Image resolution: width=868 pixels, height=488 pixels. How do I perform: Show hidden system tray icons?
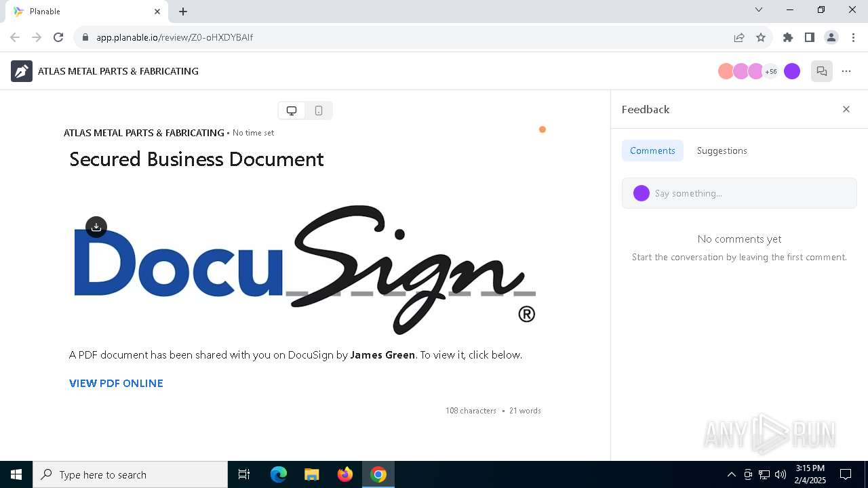(x=731, y=474)
